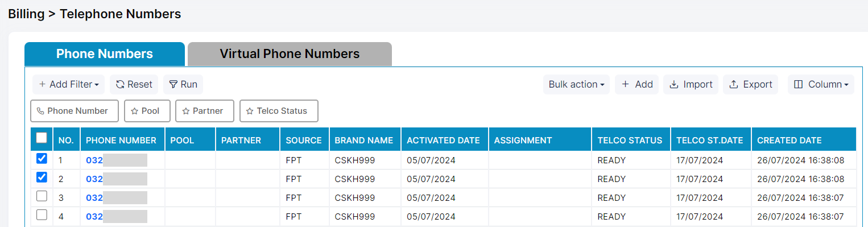Click the SOURCE column header
The width and height of the screenshot is (868, 227).
click(x=304, y=140)
